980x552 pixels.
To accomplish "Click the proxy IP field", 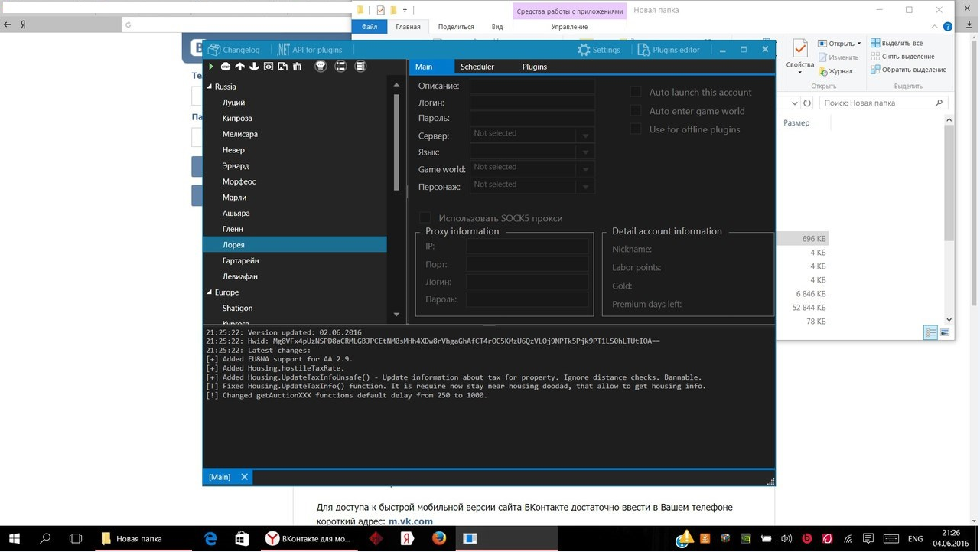I will [x=527, y=246].
